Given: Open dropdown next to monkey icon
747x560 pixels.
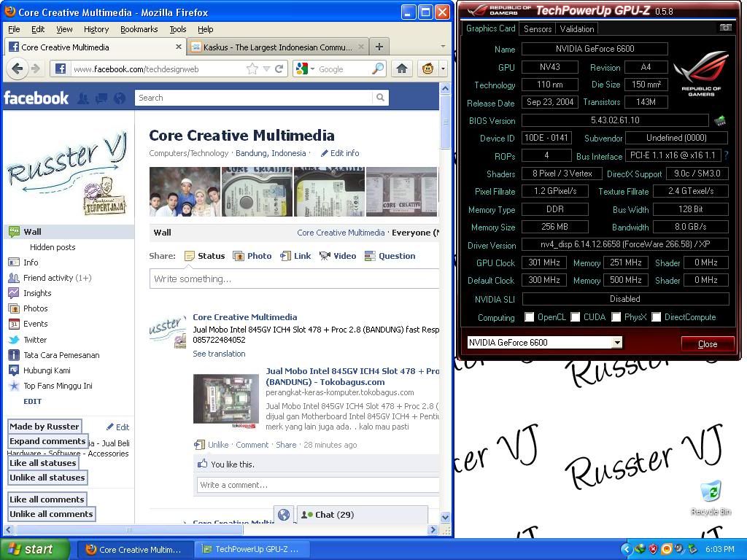Looking at the screenshot, I should tap(443, 69).
